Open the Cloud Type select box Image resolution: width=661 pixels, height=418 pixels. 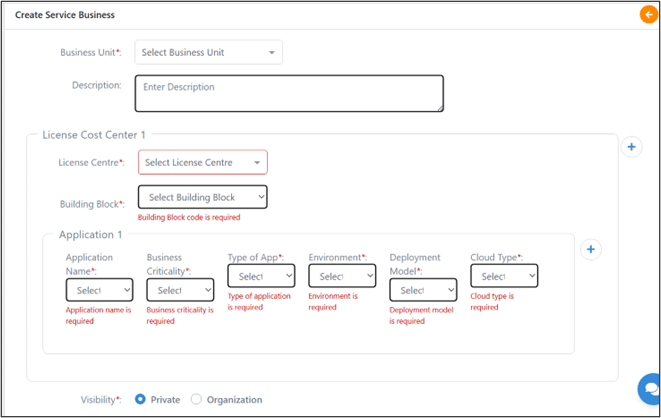tap(504, 276)
